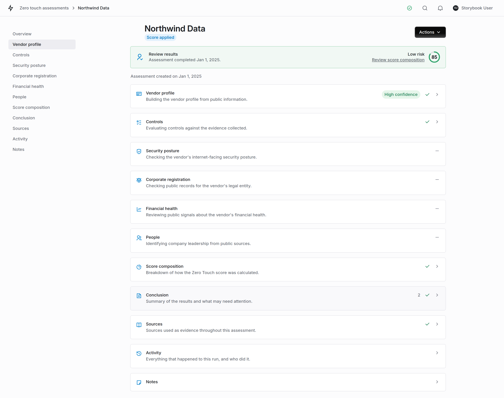Click the High confidence badge
The width and height of the screenshot is (504, 420).
click(x=401, y=94)
